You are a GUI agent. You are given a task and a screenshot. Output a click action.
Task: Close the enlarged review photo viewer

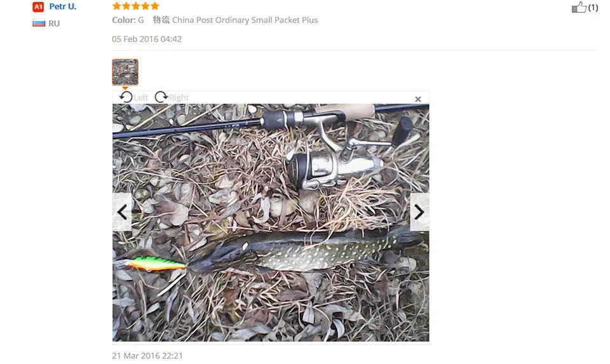pyautogui.click(x=418, y=99)
